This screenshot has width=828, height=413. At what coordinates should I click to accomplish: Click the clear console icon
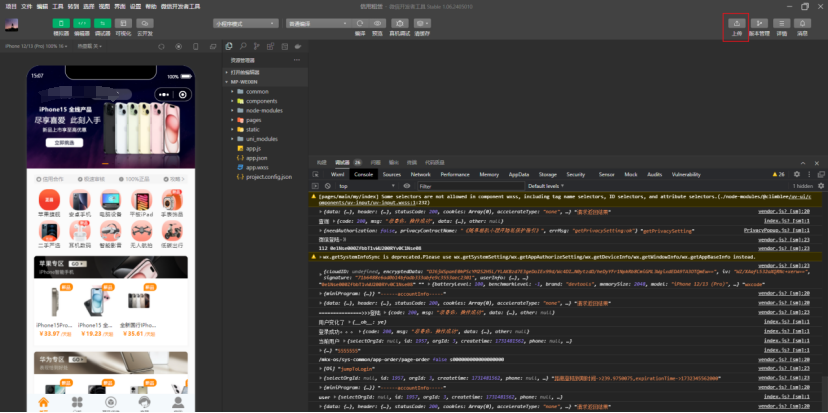click(x=327, y=186)
